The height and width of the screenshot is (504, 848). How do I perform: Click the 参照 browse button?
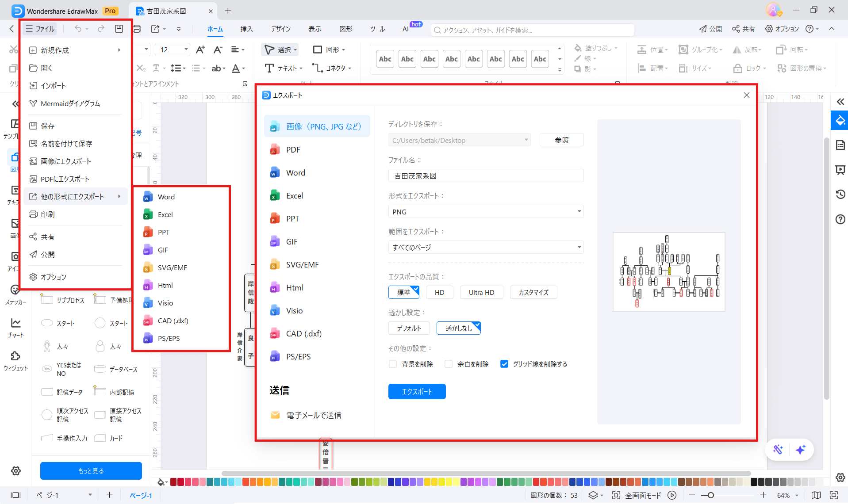pos(561,140)
